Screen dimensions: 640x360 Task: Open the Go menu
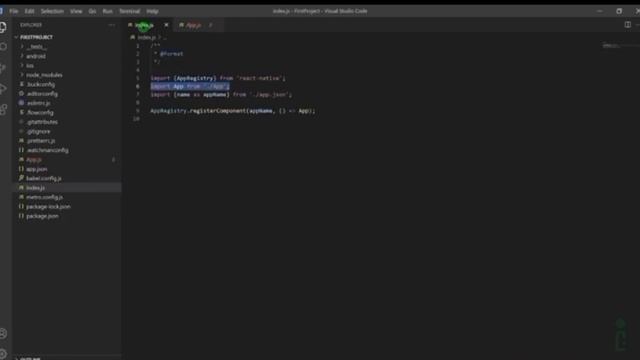tap(92, 11)
